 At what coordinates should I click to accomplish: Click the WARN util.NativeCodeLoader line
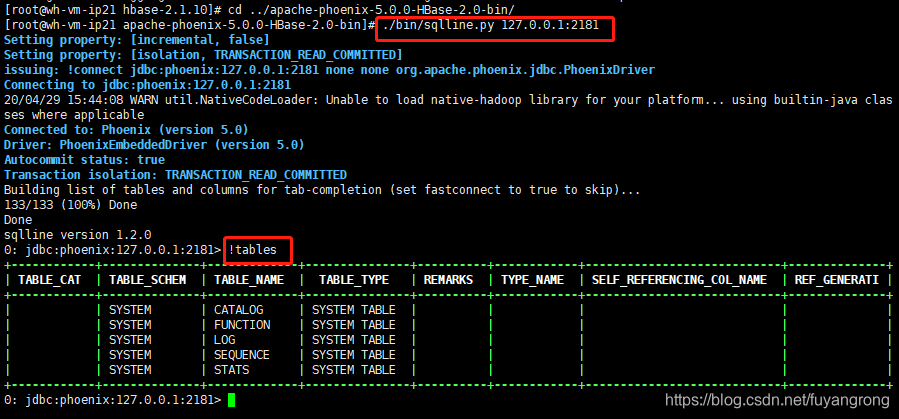448,100
